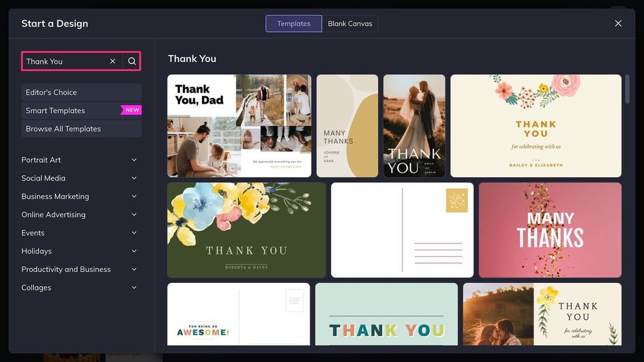Choose the beige Many Thanks template
This screenshot has height=362, width=644.
click(x=347, y=125)
